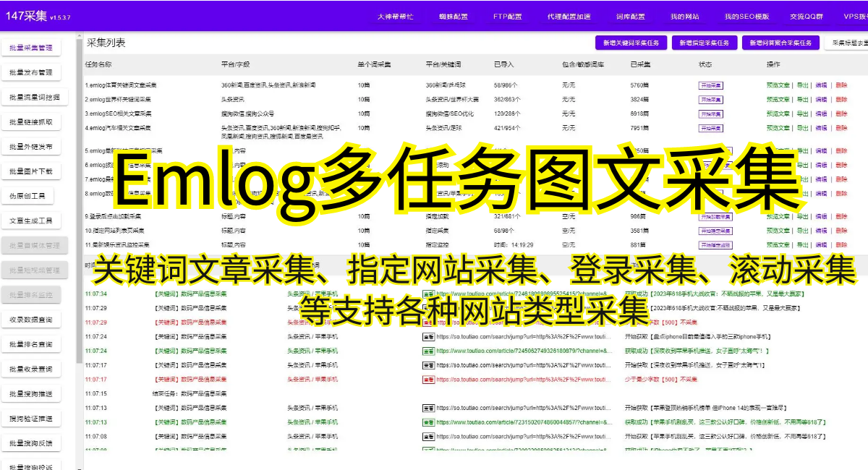Delete 最新娱乐资讯监控采集 task
The image size is (868, 470).
point(841,245)
